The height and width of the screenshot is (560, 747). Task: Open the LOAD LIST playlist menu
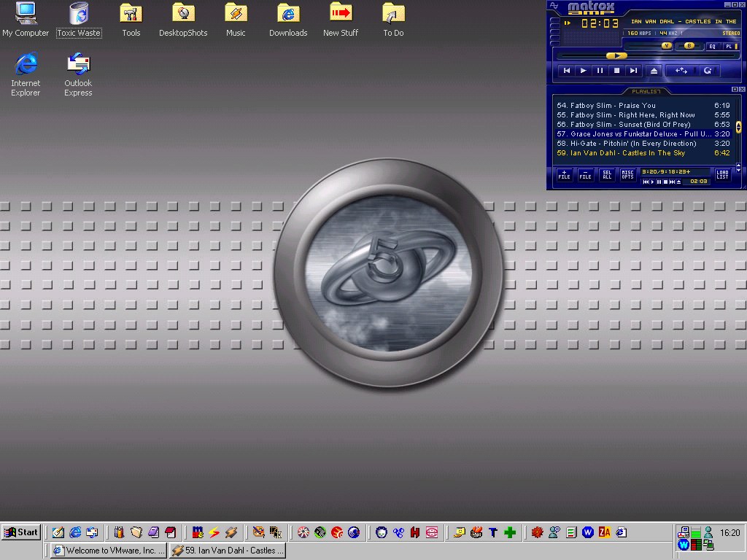[x=722, y=175]
